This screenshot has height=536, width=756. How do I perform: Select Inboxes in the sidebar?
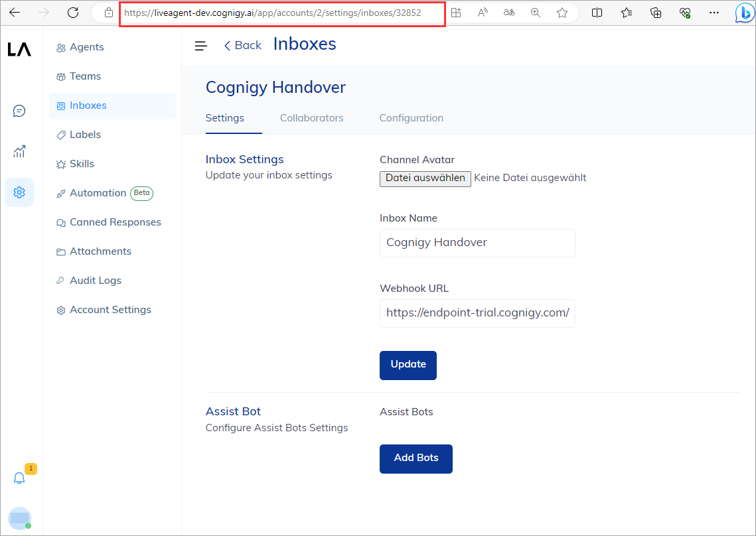point(112,105)
